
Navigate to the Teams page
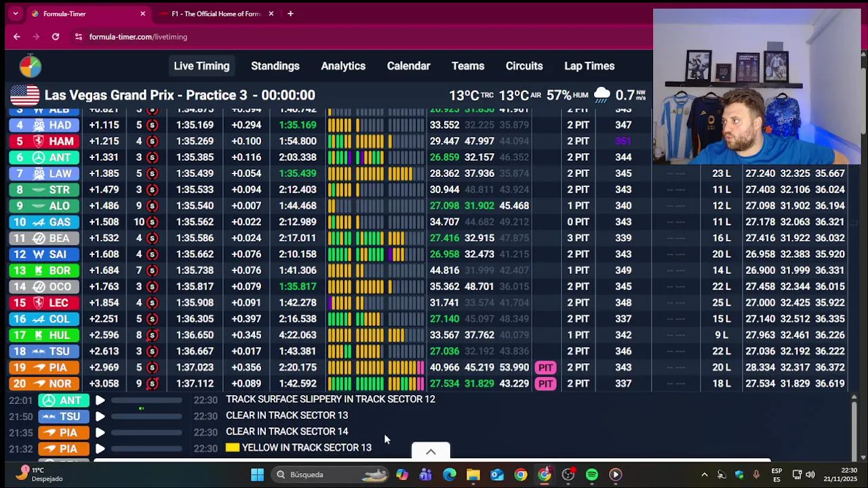coord(468,66)
